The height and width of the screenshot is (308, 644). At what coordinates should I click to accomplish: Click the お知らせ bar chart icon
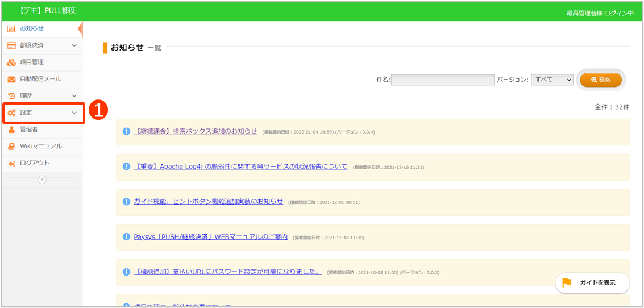11,28
